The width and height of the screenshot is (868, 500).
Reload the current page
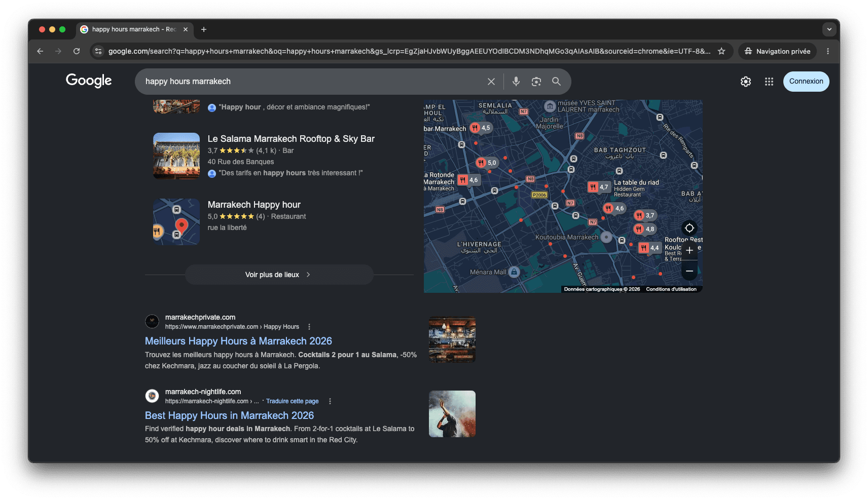77,51
